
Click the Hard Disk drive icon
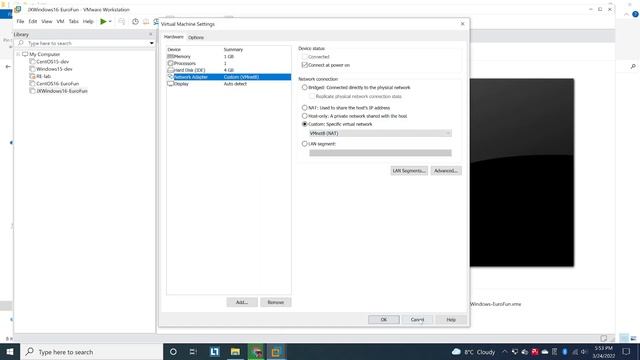[171, 70]
